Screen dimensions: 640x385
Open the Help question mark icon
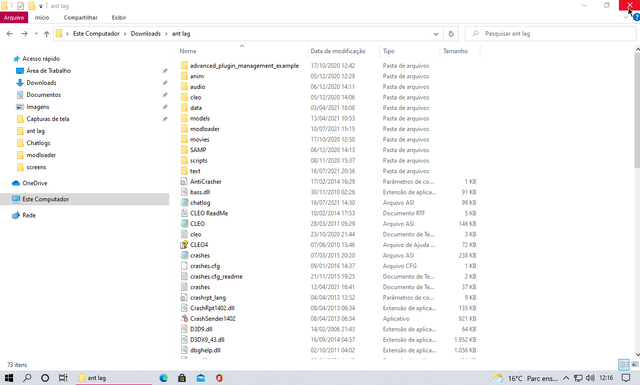(x=636, y=18)
